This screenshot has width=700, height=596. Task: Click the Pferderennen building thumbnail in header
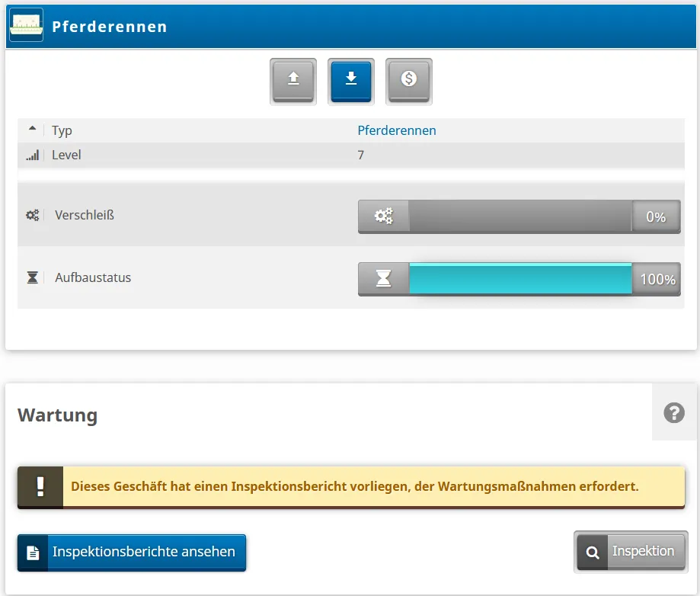coord(26,25)
